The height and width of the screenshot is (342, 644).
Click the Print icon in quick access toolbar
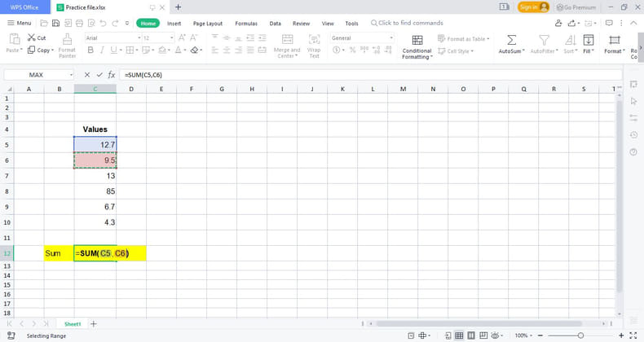click(x=80, y=24)
